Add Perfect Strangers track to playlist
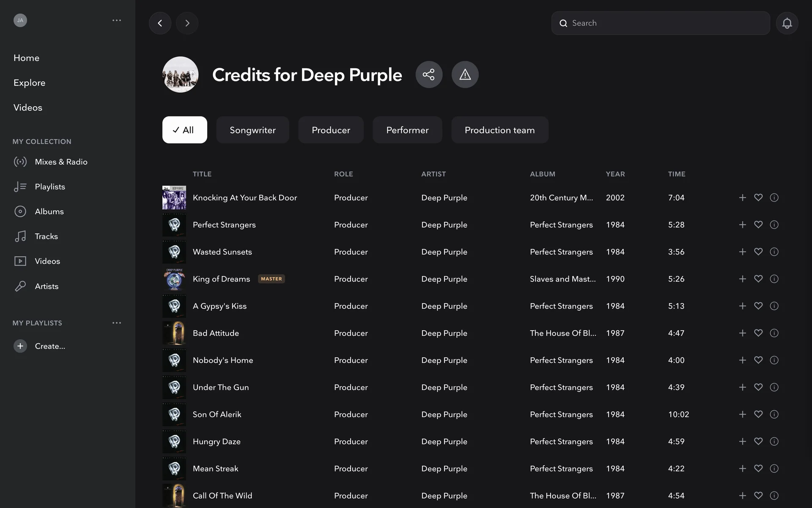The image size is (812, 508). click(x=742, y=225)
